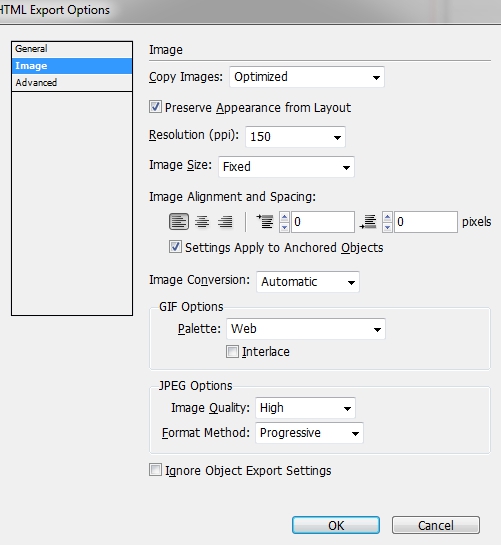Image resolution: width=501 pixels, height=545 pixels.
Task: Expand the Image Conversion dropdown
Action: coord(308,282)
